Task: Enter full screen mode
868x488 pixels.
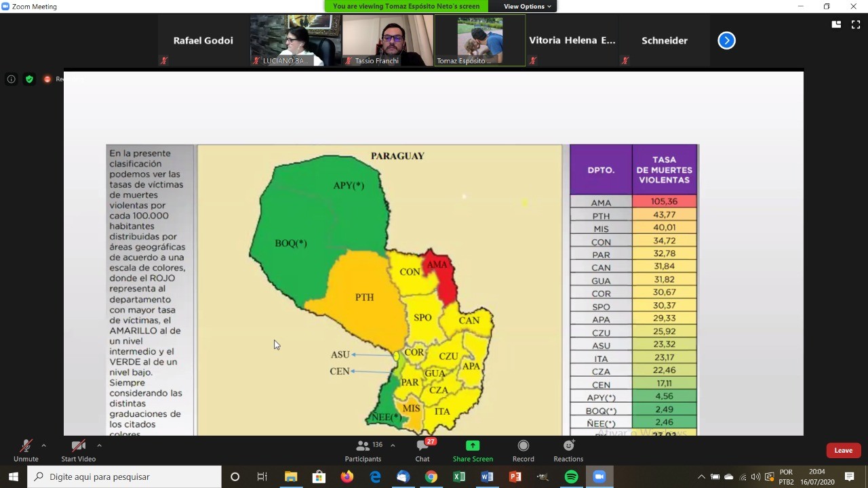Action: point(856,24)
